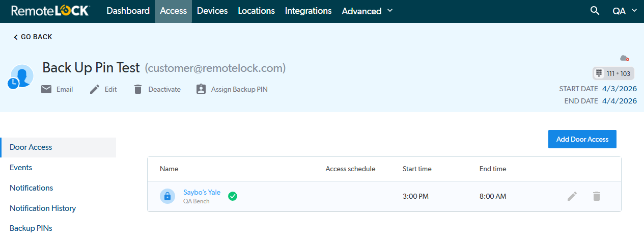
Task: Open the QA account dropdown
Action: point(625,11)
